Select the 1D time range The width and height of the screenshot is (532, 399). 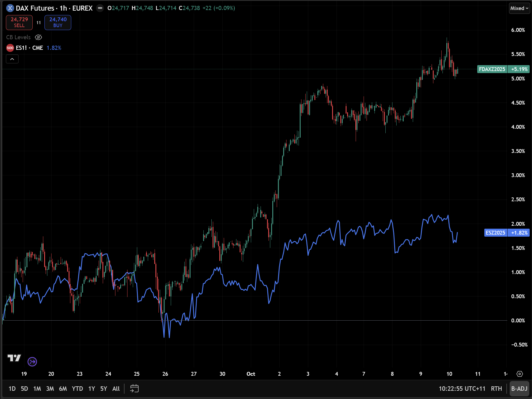(x=12, y=389)
